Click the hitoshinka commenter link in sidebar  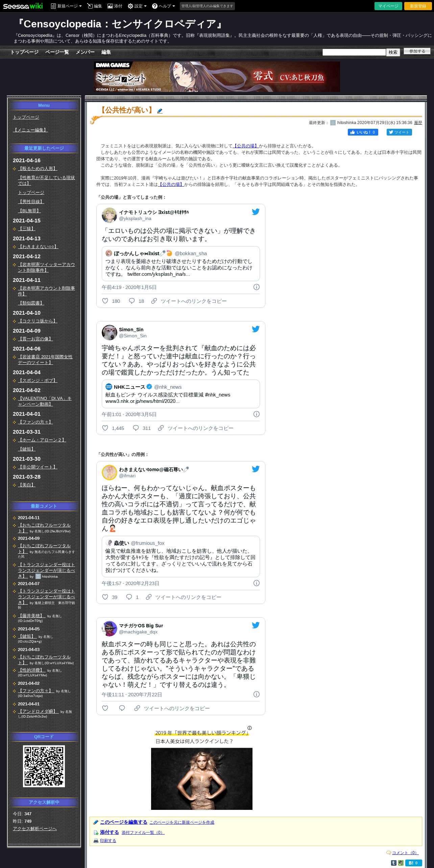[50, 577]
